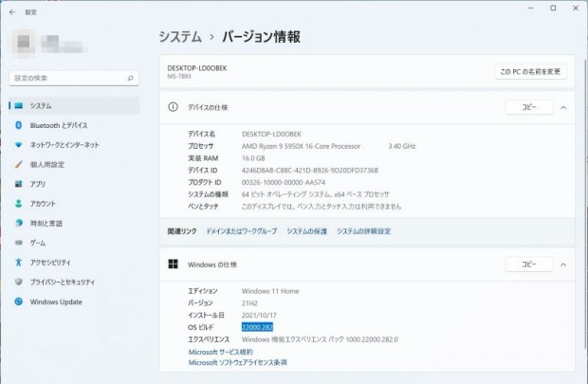Click the プライバシーとセキュリティ shield icon
The image size is (588, 384).
pos(18,282)
